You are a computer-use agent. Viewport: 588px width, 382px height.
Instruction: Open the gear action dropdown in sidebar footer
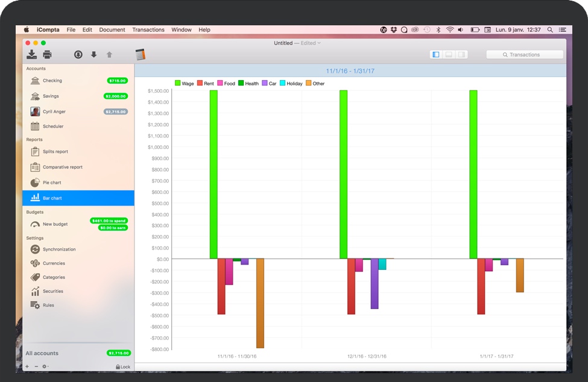(x=45, y=366)
